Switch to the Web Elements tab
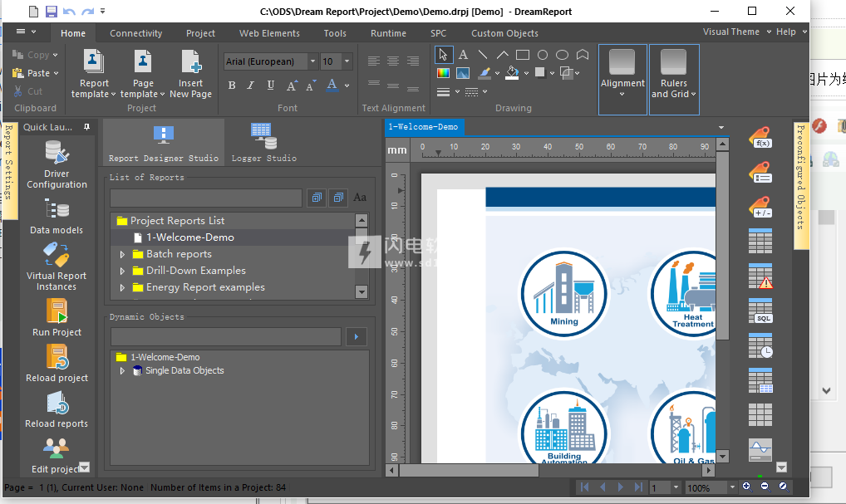 pos(269,33)
